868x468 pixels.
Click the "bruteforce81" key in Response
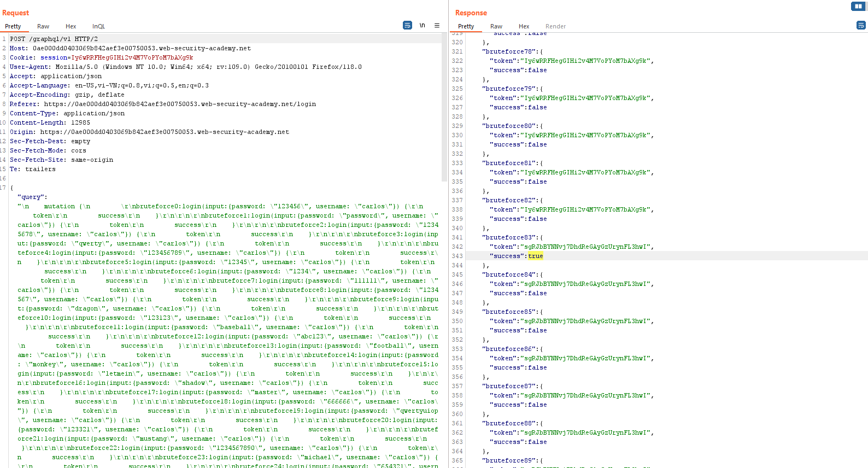tap(508, 163)
